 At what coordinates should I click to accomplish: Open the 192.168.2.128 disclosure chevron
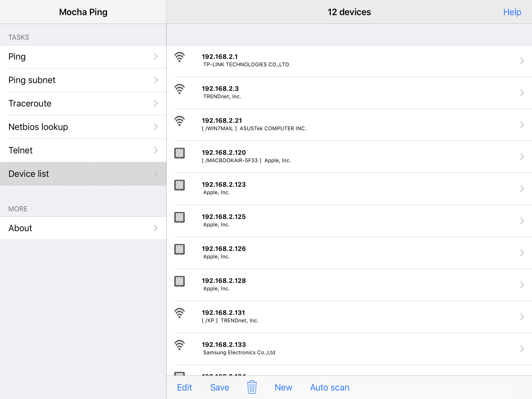(522, 285)
